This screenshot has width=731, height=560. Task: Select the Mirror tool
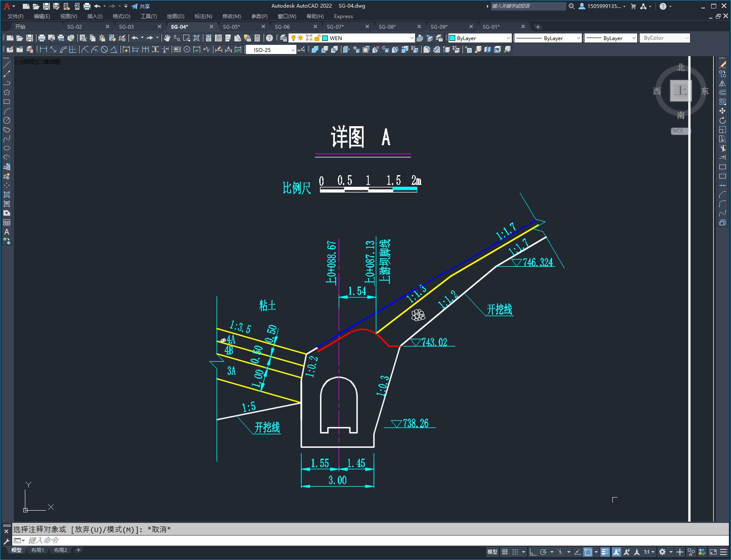click(x=723, y=84)
